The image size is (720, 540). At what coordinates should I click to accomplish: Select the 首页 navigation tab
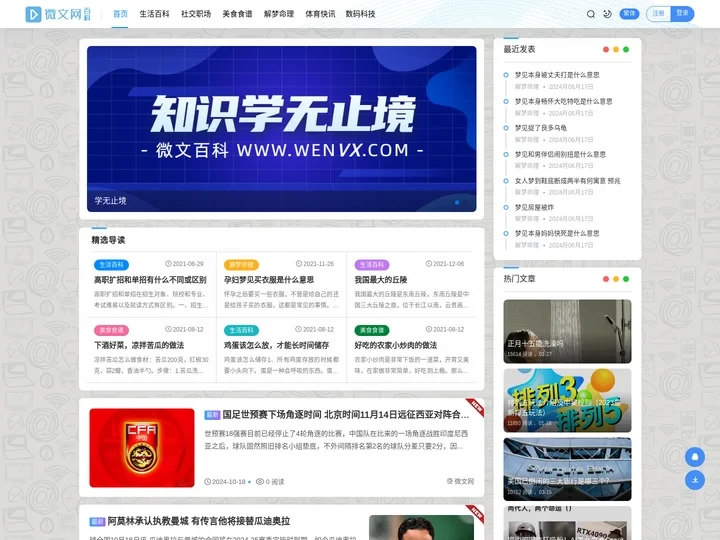[120, 14]
